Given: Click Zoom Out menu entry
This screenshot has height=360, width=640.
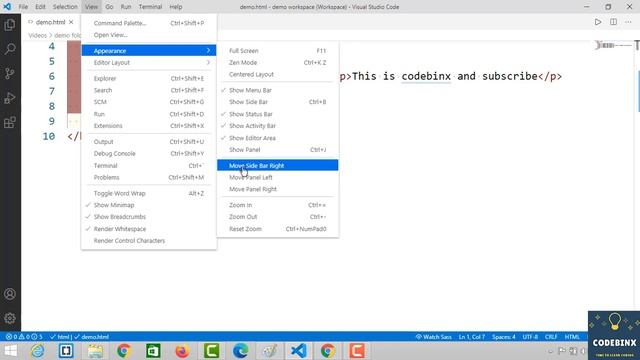Looking at the screenshot, I should click(x=278, y=217).
